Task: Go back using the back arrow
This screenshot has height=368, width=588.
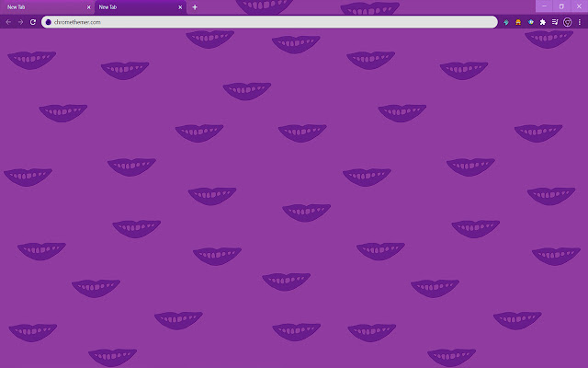Action: click(8, 22)
